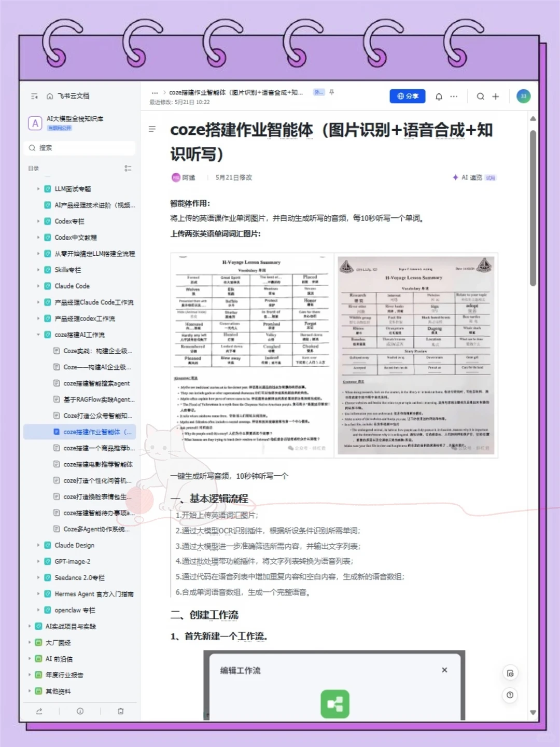Select the heading 一、基本逻辑流程
The image size is (560, 747).
click(x=209, y=499)
